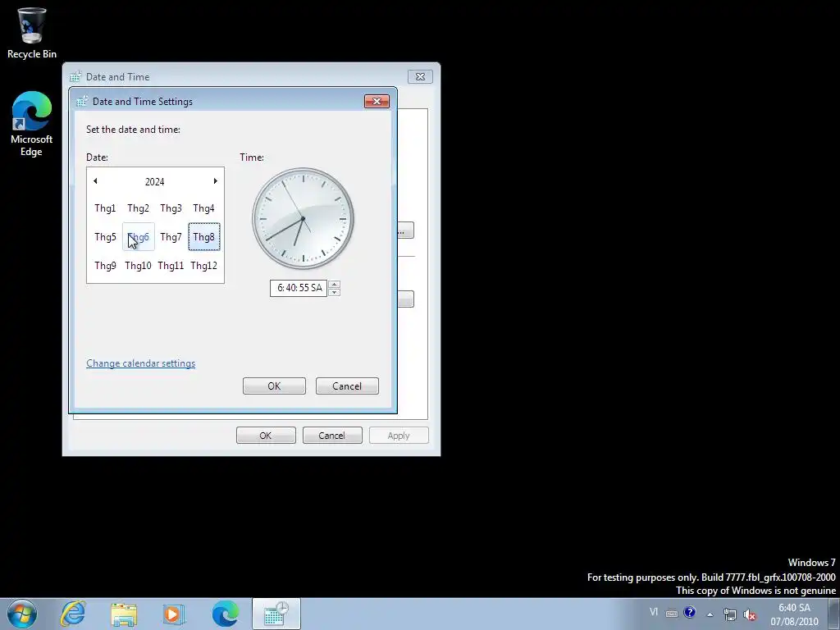This screenshot has height=630, width=840.
Task: Decrease time with the down spinner arrow
Action: [335, 292]
